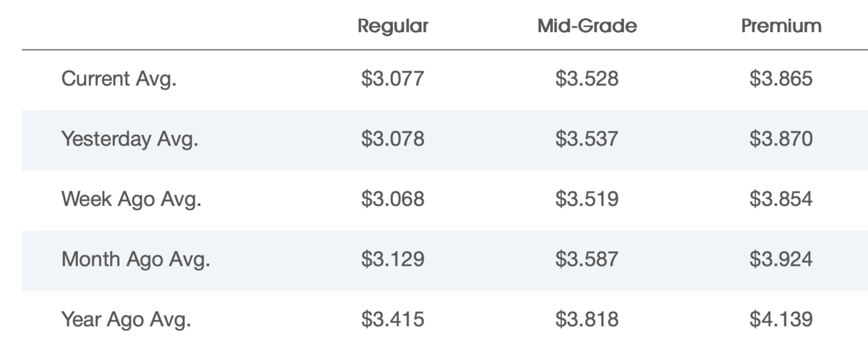Click year-ago Premium price $4.139
The width and height of the screenshot is (868, 359).
pos(781,319)
